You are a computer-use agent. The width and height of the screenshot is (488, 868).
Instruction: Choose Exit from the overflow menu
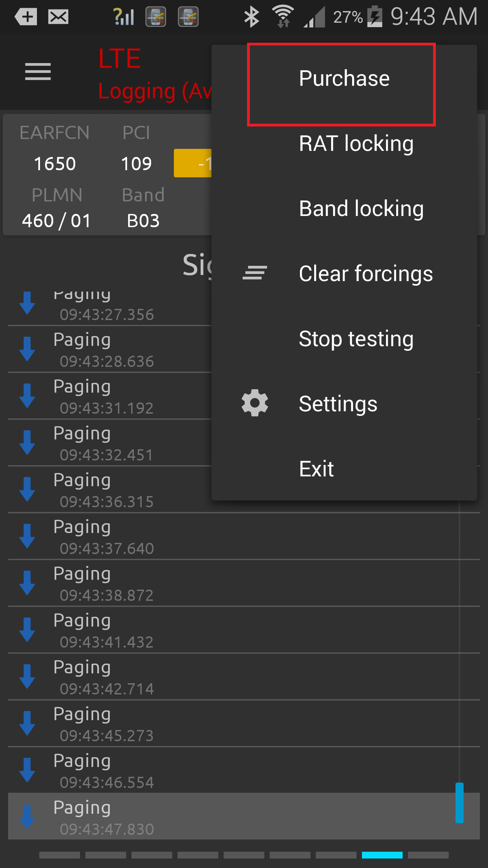[x=344, y=469]
